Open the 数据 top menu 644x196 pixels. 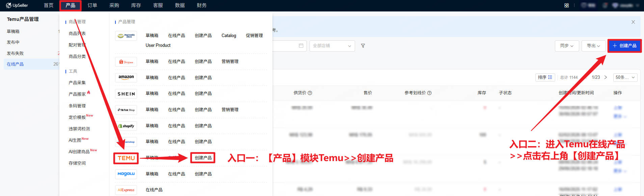pyautogui.click(x=180, y=5)
